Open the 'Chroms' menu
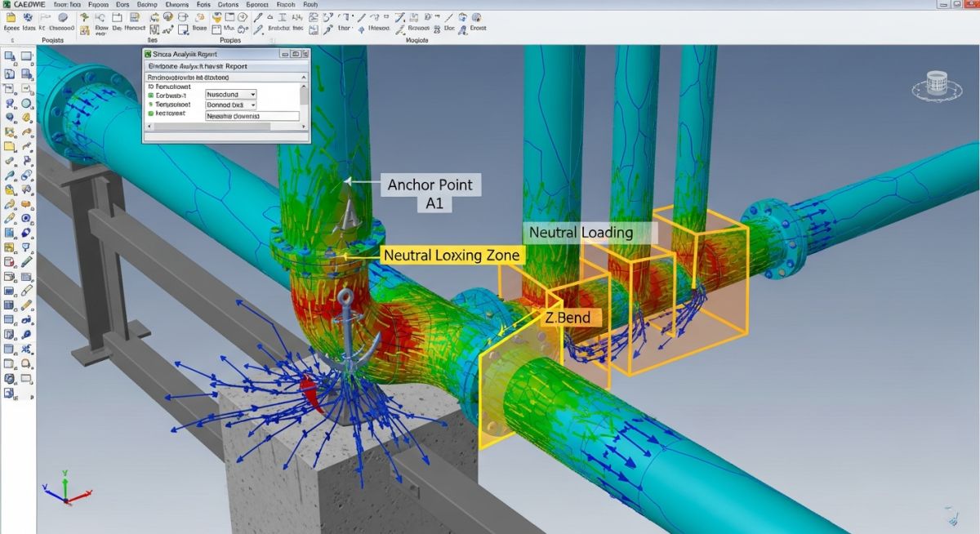This screenshot has height=534, width=980. coord(177,5)
